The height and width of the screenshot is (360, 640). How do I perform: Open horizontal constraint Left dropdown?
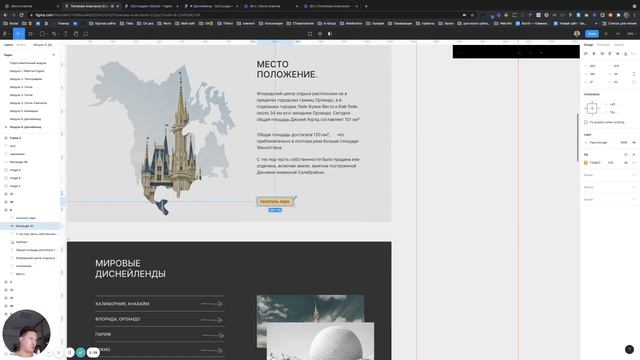[x=612, y=104]
